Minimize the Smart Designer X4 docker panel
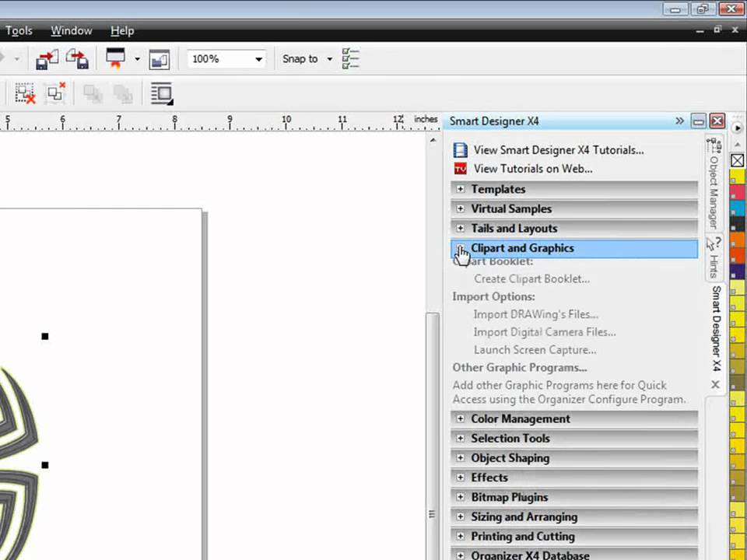Viewport: 747px width, 560px height. click(698, 121)
